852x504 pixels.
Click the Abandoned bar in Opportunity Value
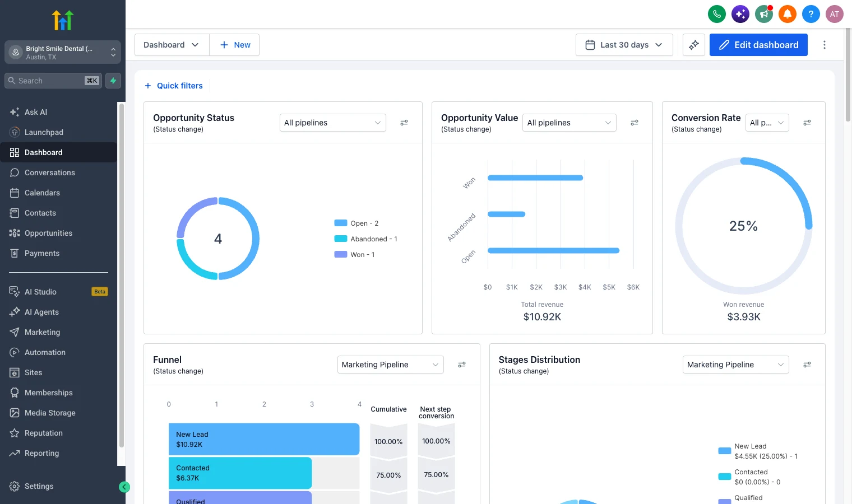(506, 214)
